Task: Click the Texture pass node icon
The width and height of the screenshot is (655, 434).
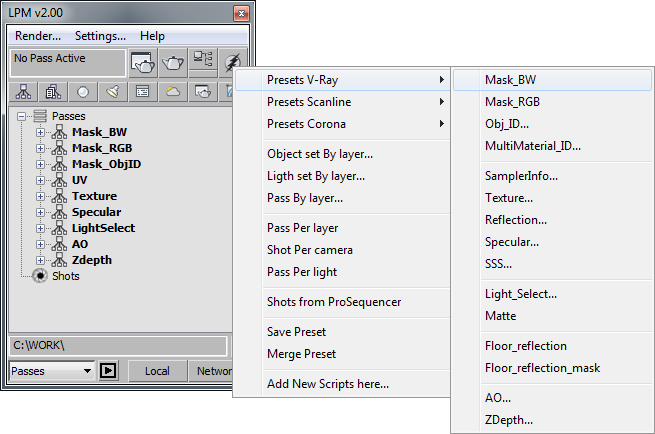Action: [x=59, y=196]
